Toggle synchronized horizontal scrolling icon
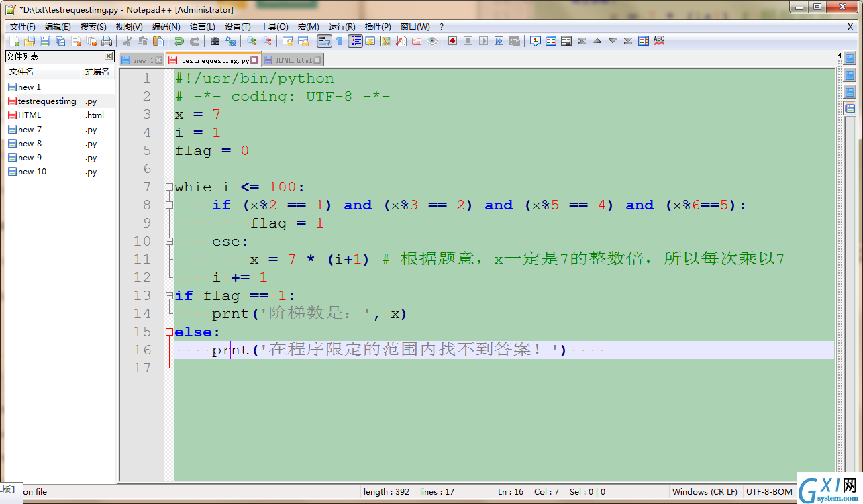The image size is (863, 504). 303,41
